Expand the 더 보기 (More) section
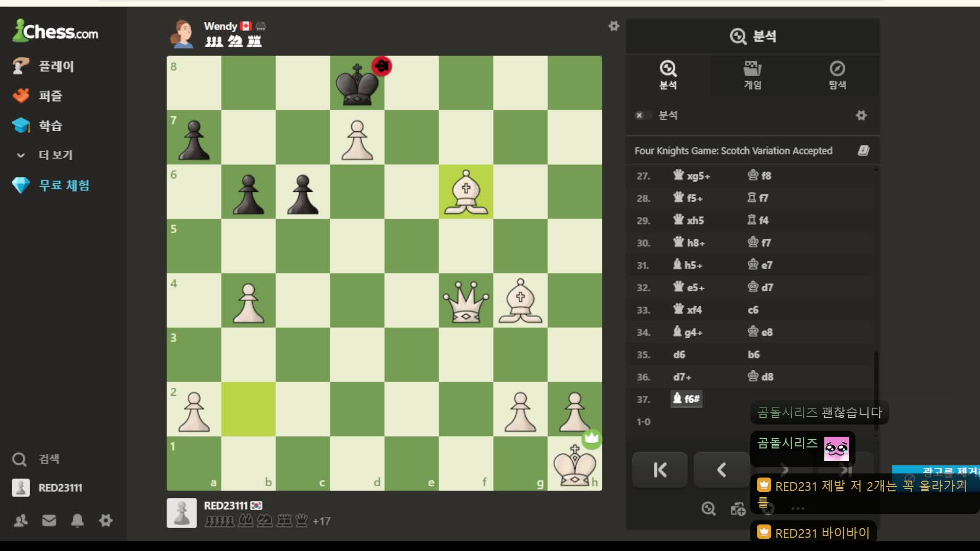980x551 pixels. pyautogui.click(x=45, y=155)
